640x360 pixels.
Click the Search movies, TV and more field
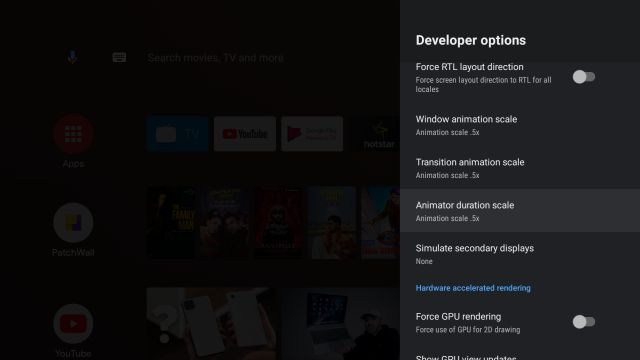pos(216,58)
